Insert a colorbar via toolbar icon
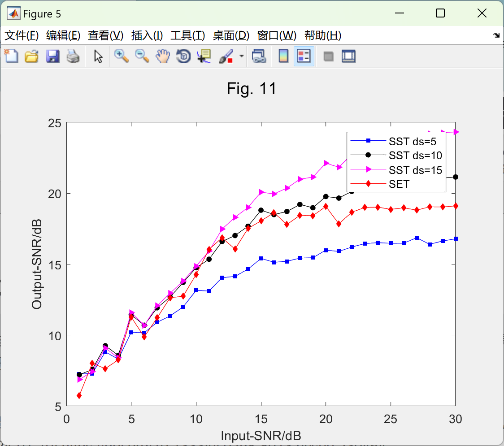 283,56
